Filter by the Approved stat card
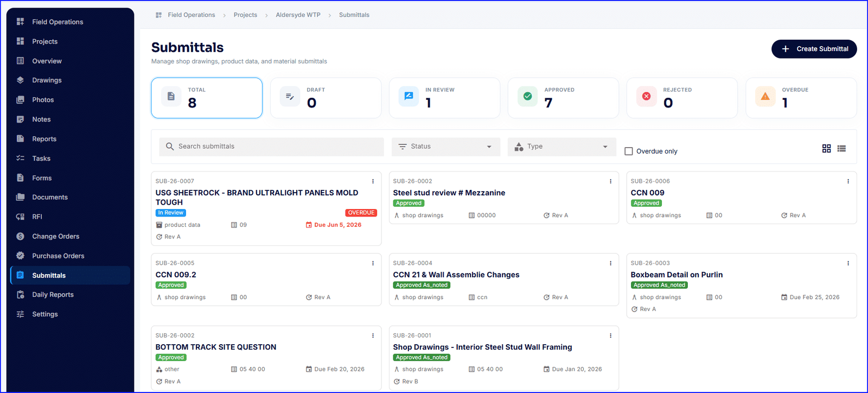The image size is (868, 393). point(563,98)
